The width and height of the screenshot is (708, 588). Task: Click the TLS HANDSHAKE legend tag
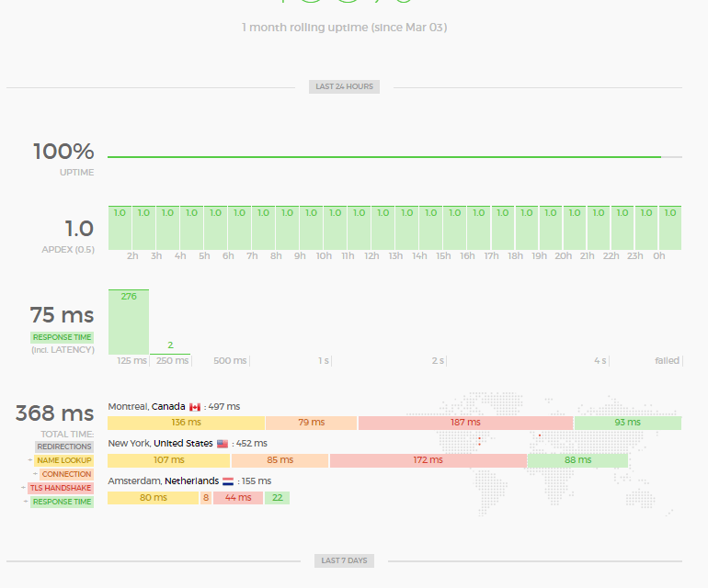[61, 488]
